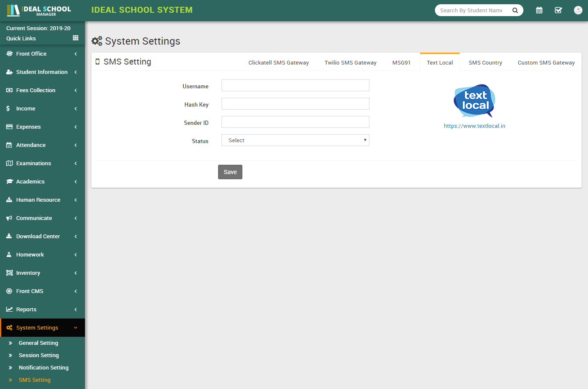Expand the Examinations menu chevron
588x389 pixels.
[x=76, y=163]
